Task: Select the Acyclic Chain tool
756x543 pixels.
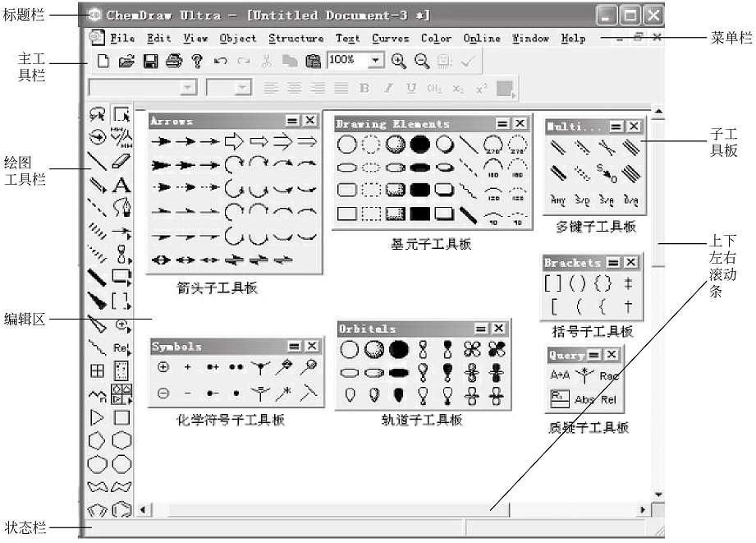Action: coord(97,395)
